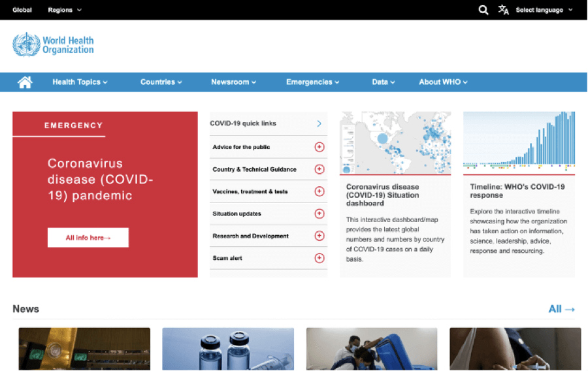Expand the Select language dropdown
This screenshot has height=371, width=588.
coord(544,10)
